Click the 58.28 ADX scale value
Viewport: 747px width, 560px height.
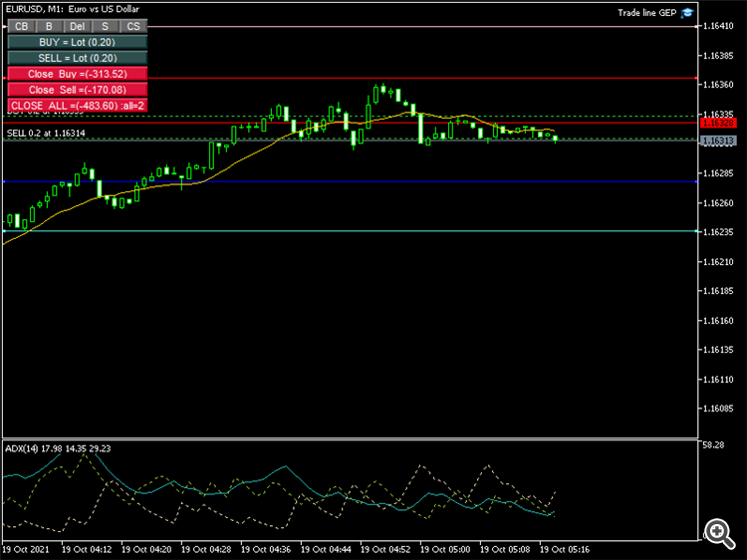click(x=713, y=445)
